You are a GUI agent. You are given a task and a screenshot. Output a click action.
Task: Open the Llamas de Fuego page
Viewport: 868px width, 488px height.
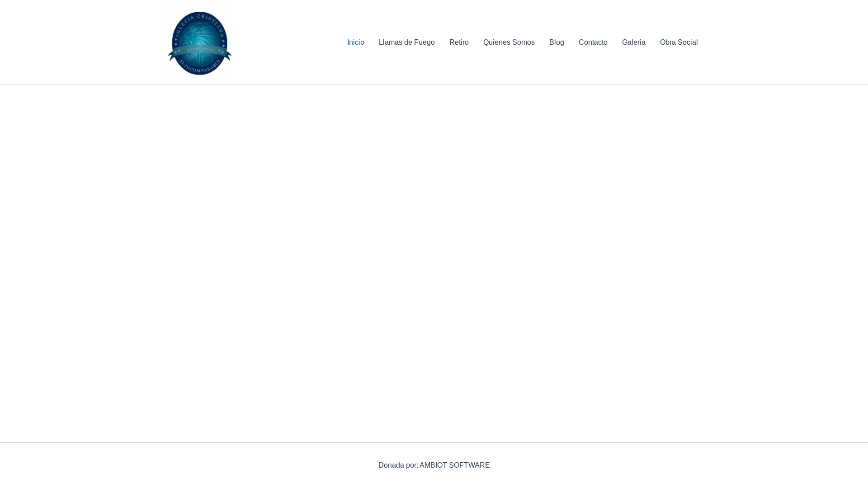coord(406,42)
